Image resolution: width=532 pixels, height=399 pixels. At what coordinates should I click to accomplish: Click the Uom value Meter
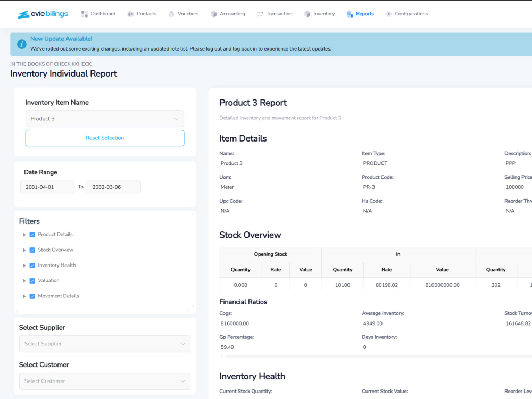pyautogui.click(x=227, y=187)
